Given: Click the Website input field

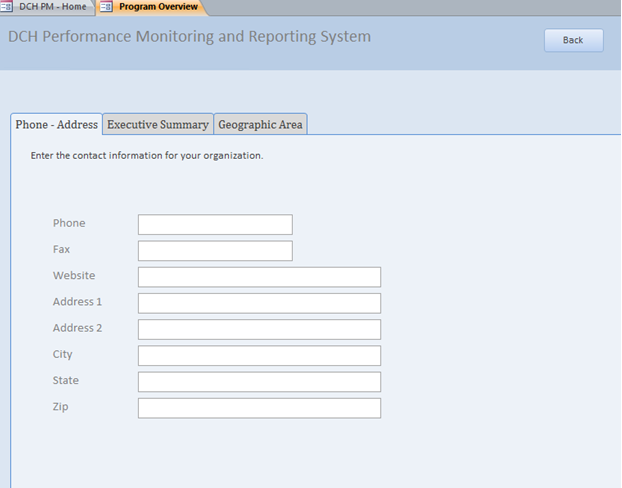Looking at the screenshot, I should [259, 277].
